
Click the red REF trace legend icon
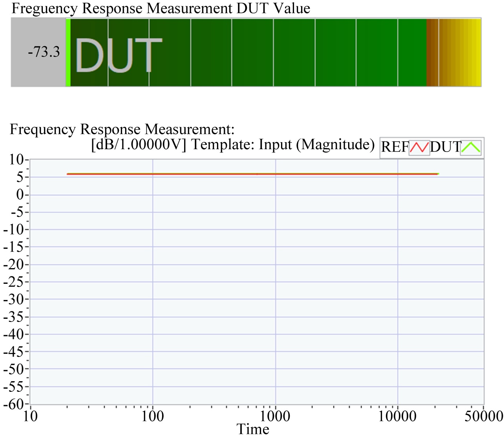tap(419, 148)
